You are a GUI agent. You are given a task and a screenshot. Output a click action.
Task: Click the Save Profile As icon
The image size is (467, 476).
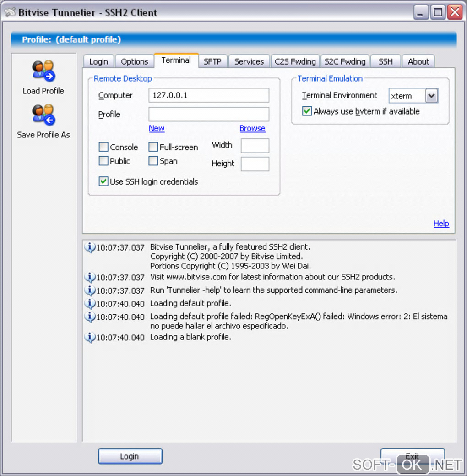pos(43,115)
